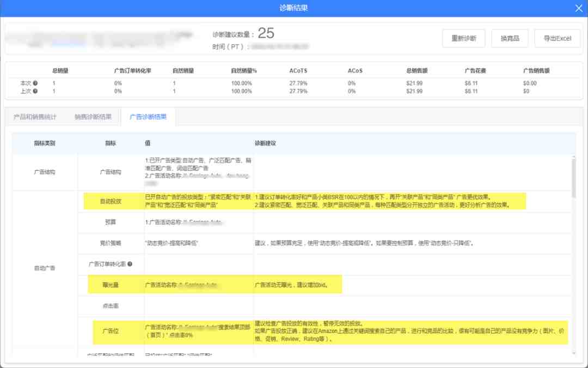Click the 曝光量 metric cell
This screenshot has width=588, height=368.
pos(111,285)
